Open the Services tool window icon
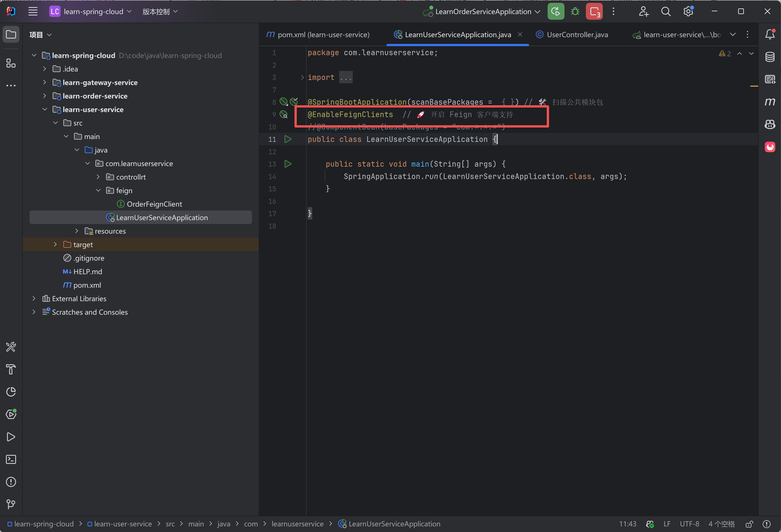Screen dimensions: 781x532 tap(11, 414)
